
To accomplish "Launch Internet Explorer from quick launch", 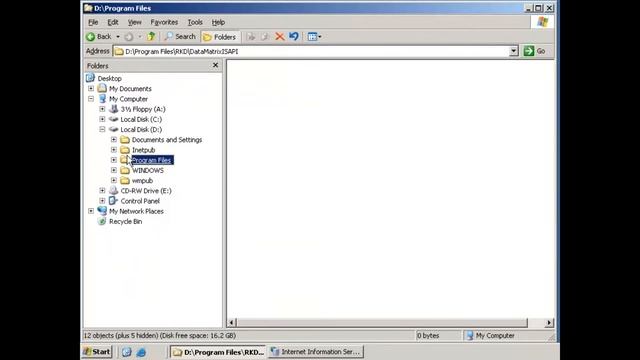I will 141,352.
